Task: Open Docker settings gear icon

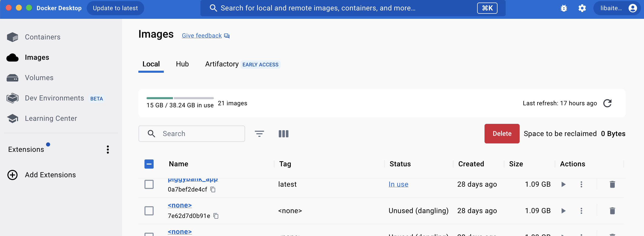Action: point(582,8)
